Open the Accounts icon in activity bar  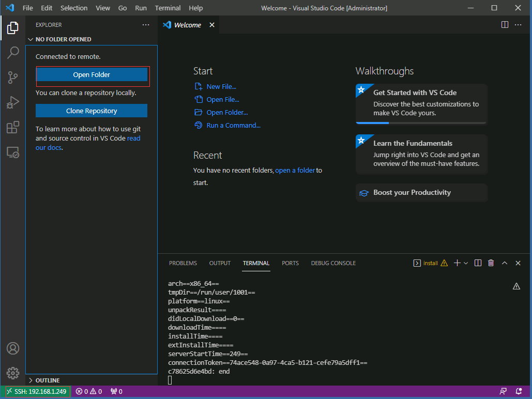tap(12, 348)
